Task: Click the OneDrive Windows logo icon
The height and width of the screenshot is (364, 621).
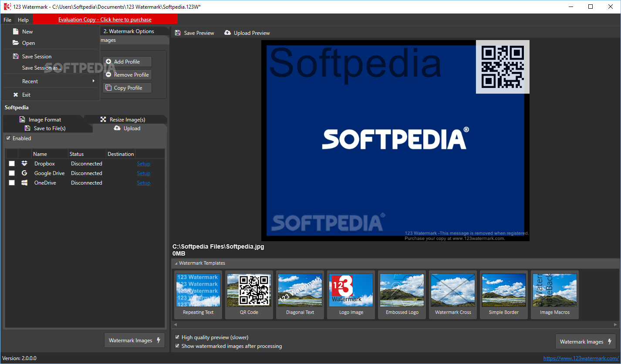Action: 24,182
